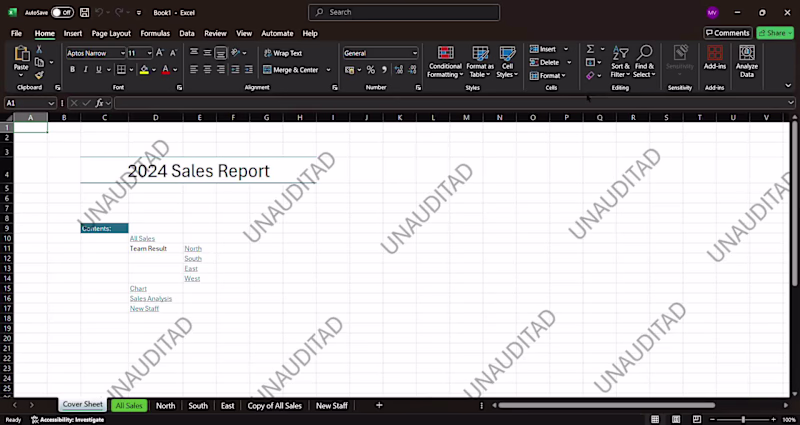Click Increase Decimal icon
Screen dimensions: 800x425
pyautogui.click(x=398, y=69)
